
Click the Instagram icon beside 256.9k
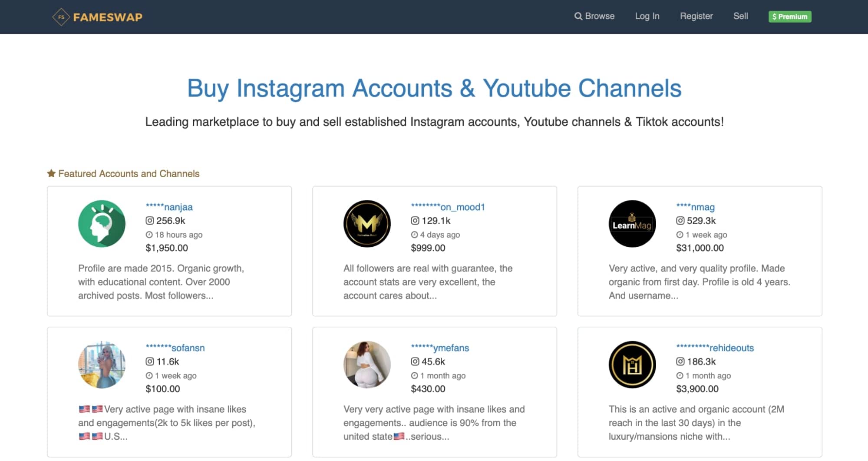[x=150, y=221]
